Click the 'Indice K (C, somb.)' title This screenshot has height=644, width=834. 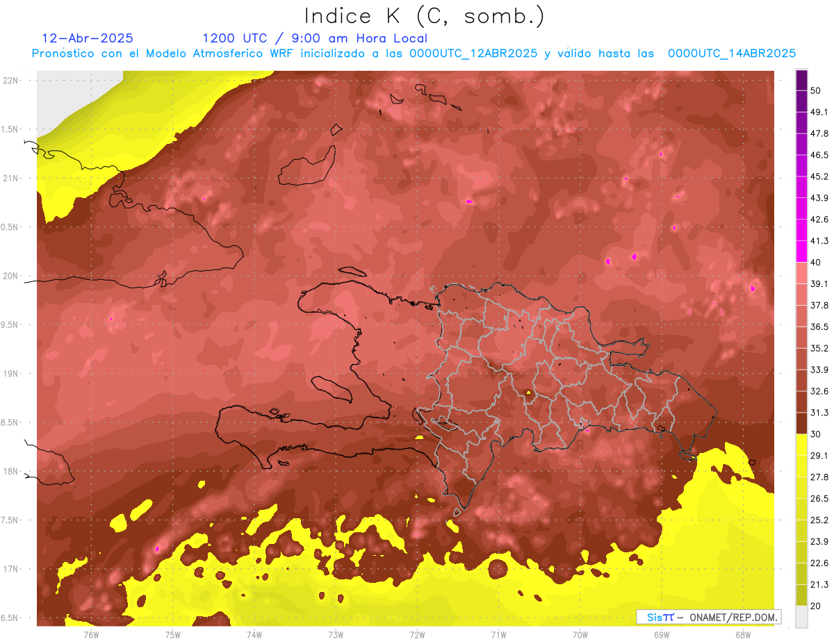(x=425, y=15)
